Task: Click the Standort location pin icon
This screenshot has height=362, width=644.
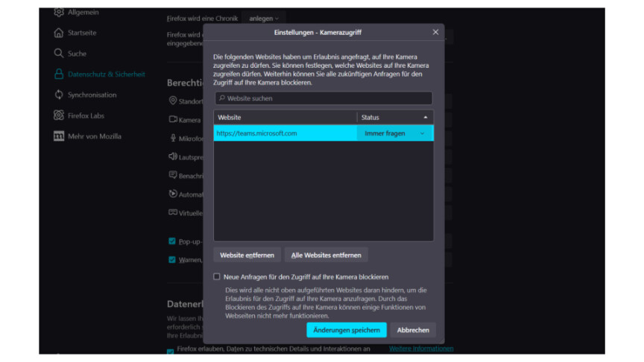Action: [173, 101]
